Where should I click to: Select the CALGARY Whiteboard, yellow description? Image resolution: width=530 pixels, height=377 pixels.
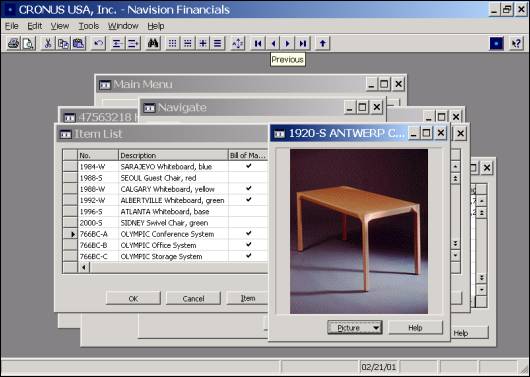click(x=167, y=189)
